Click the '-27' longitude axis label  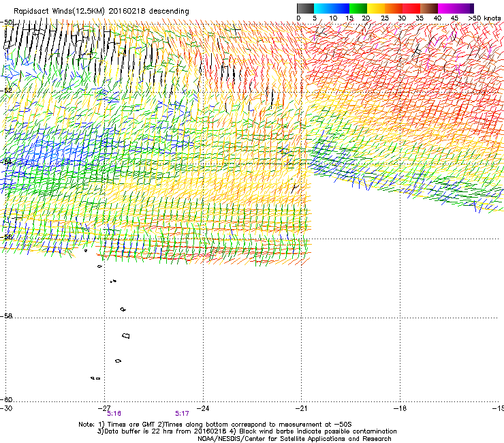[x=104, y=408]
